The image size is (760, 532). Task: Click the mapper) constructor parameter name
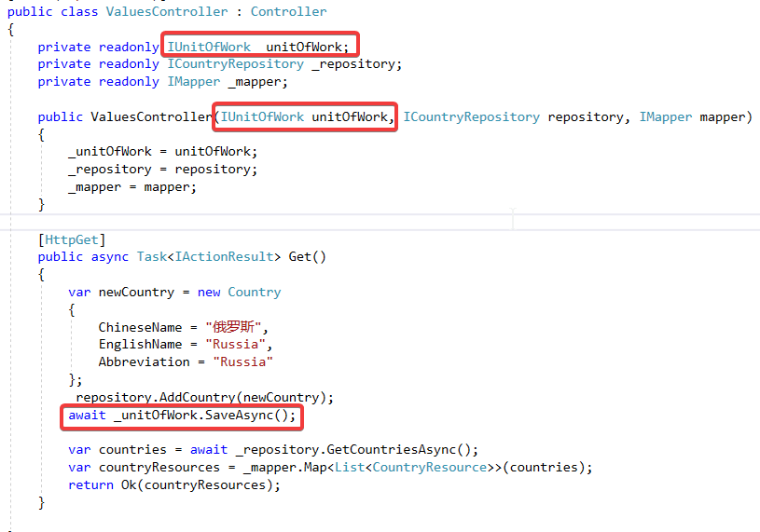click(x=726, y=117)
